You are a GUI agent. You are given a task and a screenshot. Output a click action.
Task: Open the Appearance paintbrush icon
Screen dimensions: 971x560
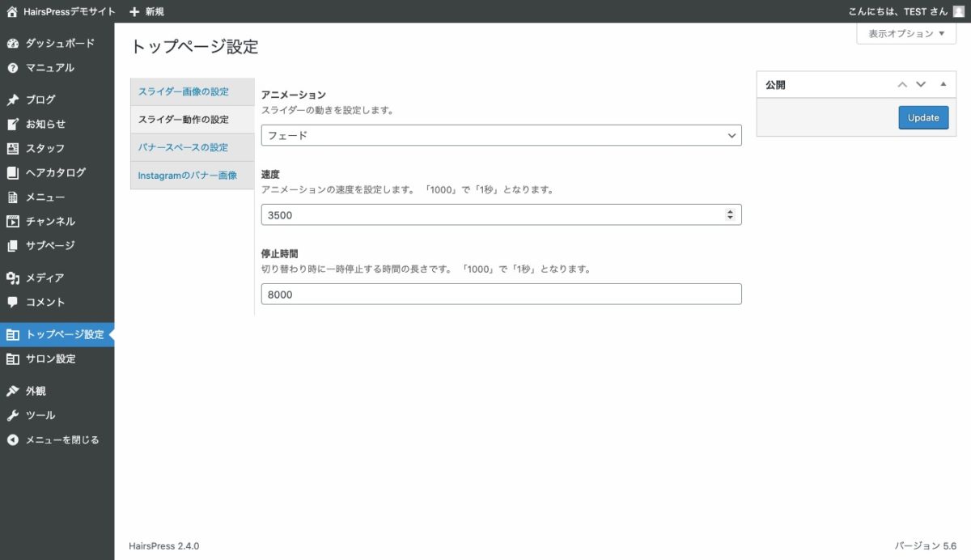[12, 392]
